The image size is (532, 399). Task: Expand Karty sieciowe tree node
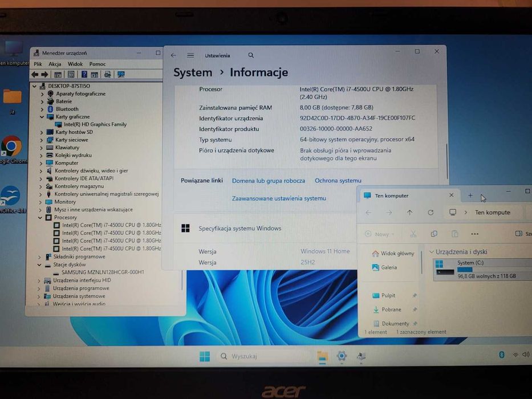(42, 140)
